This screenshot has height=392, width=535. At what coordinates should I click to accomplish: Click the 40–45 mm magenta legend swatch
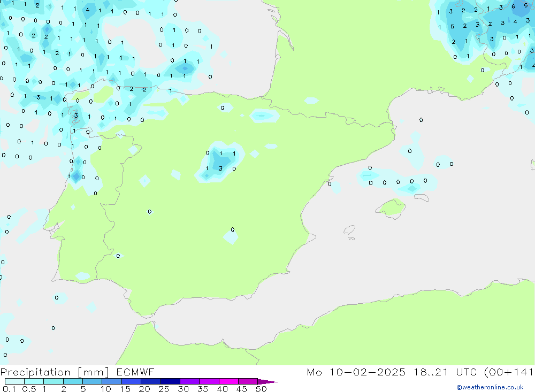click(x=228, y=381)
